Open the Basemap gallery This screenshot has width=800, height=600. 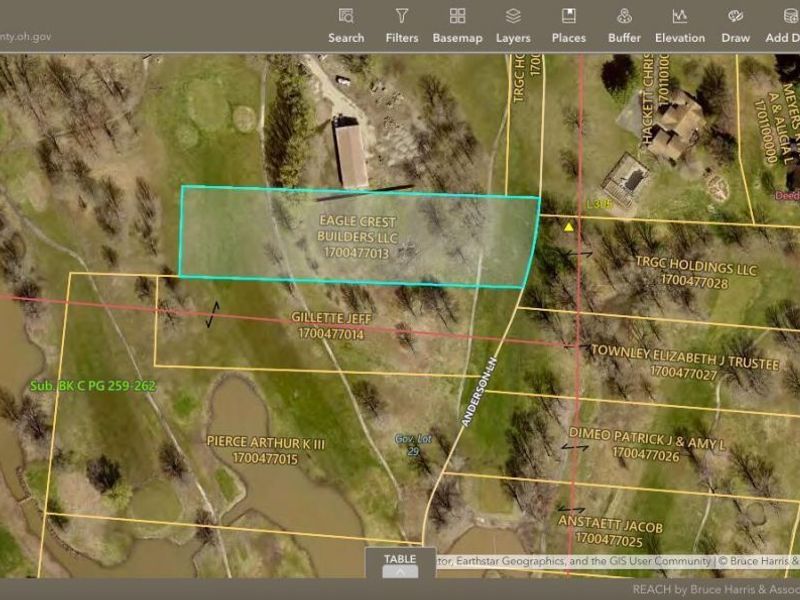pos(457,26)
